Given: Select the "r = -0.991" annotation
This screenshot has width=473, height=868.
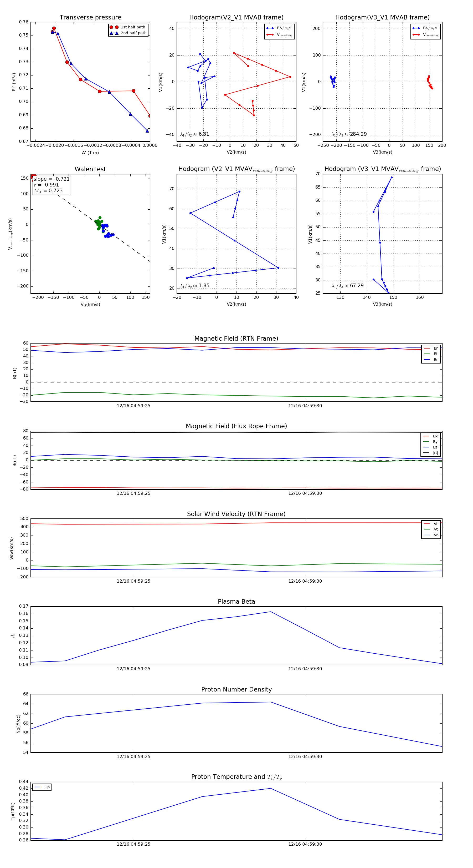Looking at the screenshot, I should tap(47, 185).
